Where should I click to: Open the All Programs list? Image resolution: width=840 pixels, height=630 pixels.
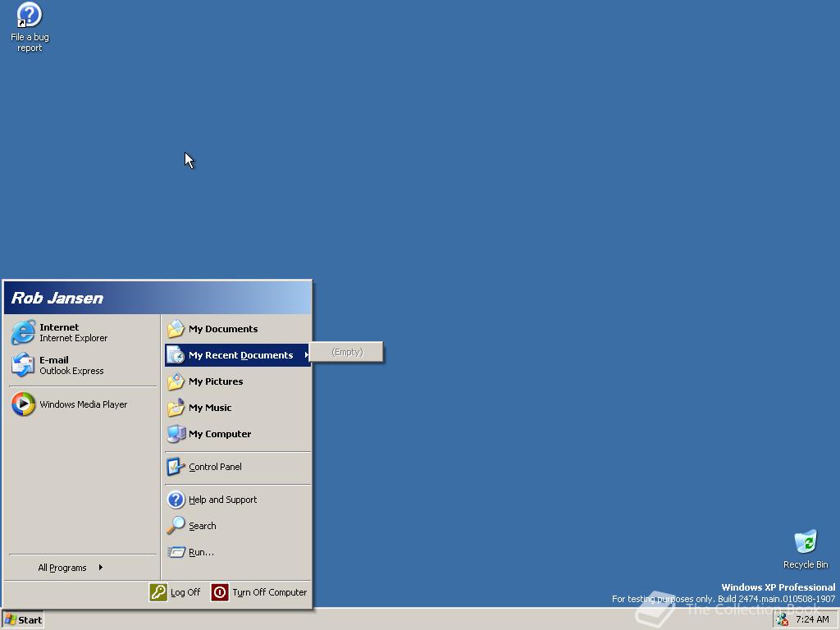83,568
